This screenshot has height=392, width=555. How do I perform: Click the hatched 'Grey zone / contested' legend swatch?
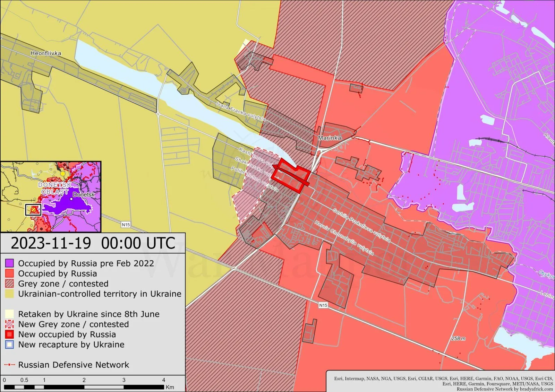pyautogui.click(x=10, y=284)
